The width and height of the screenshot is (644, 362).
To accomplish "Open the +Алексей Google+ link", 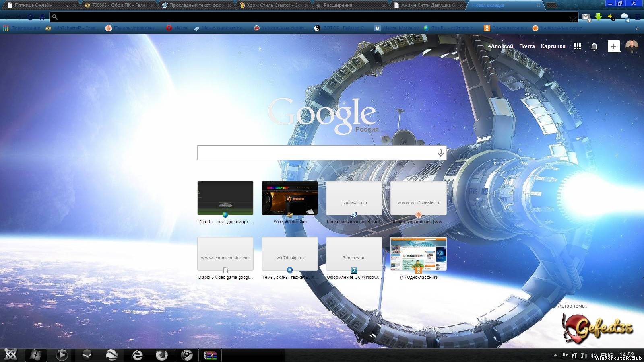I will pos(500,46).
